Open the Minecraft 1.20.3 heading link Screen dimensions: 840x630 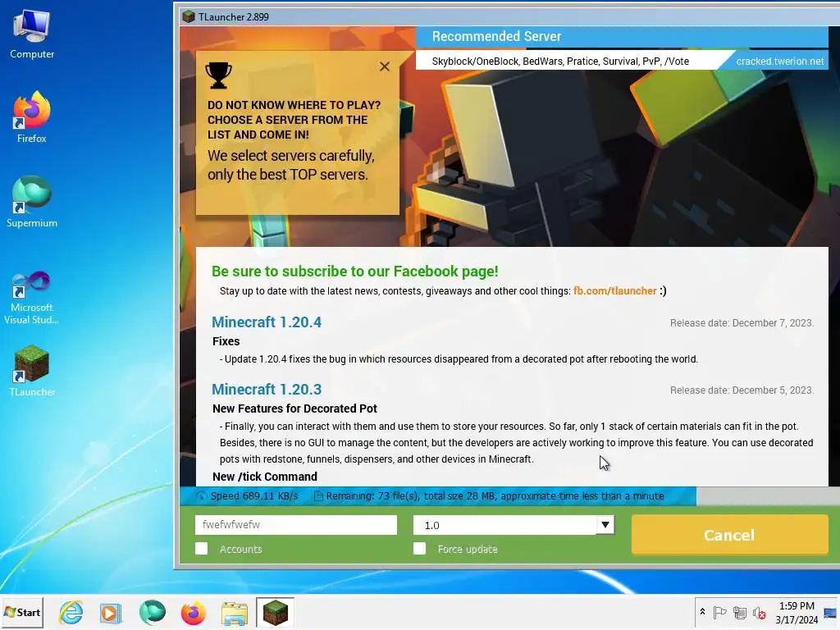(267, 390)
